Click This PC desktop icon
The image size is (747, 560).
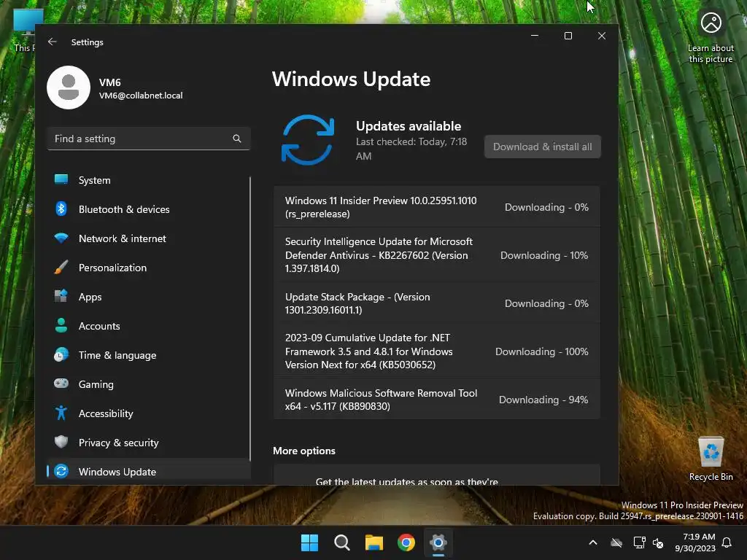(24, 29)
